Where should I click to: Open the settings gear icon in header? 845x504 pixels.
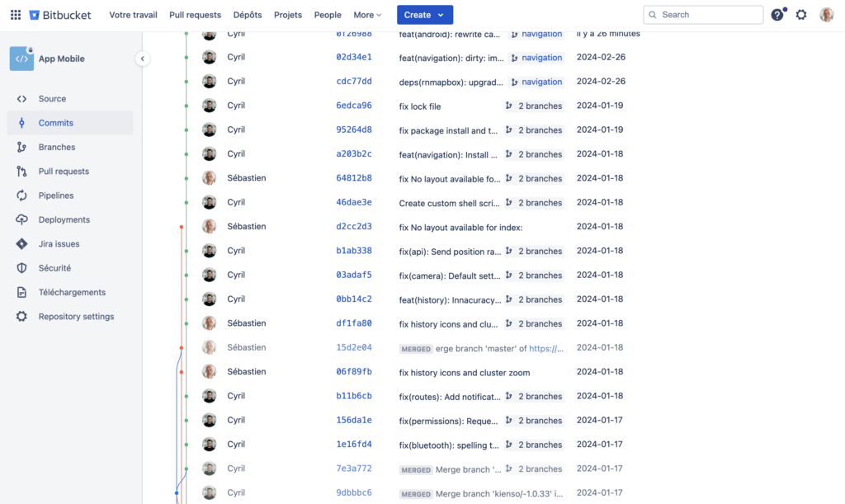tap(801, 15)
